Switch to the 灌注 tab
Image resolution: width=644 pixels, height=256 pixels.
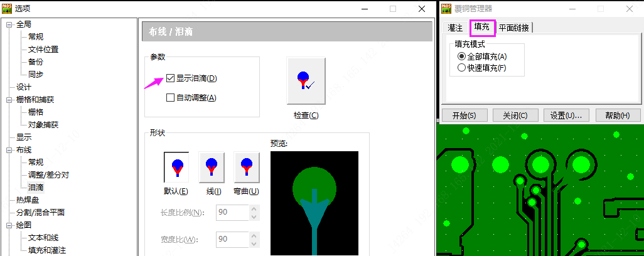click(x=455, y=28)
